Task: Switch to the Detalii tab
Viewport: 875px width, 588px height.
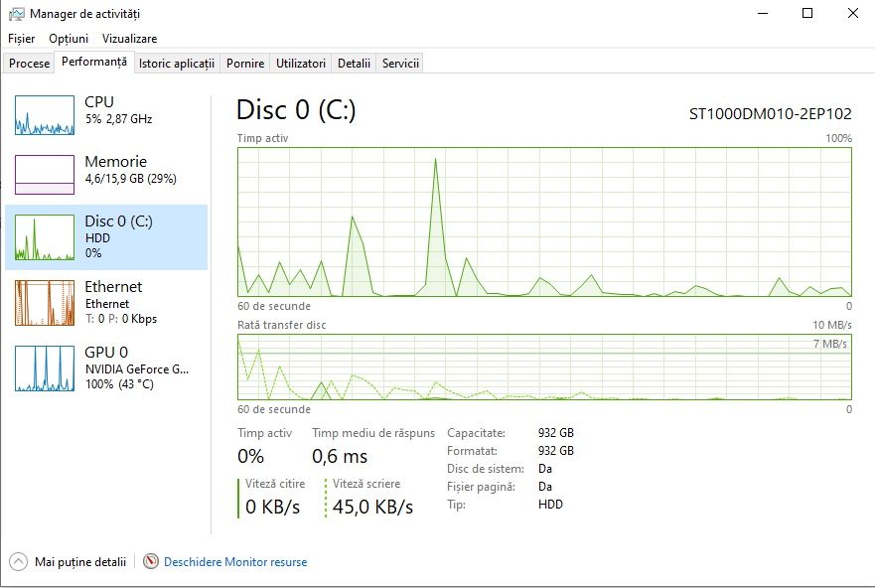Action: [x=354, y=64]
